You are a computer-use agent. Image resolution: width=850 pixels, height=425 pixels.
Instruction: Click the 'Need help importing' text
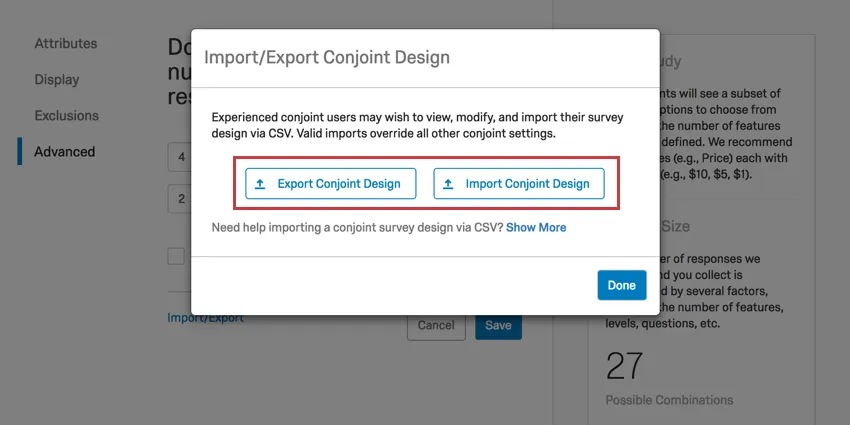(x=357, y=228)
